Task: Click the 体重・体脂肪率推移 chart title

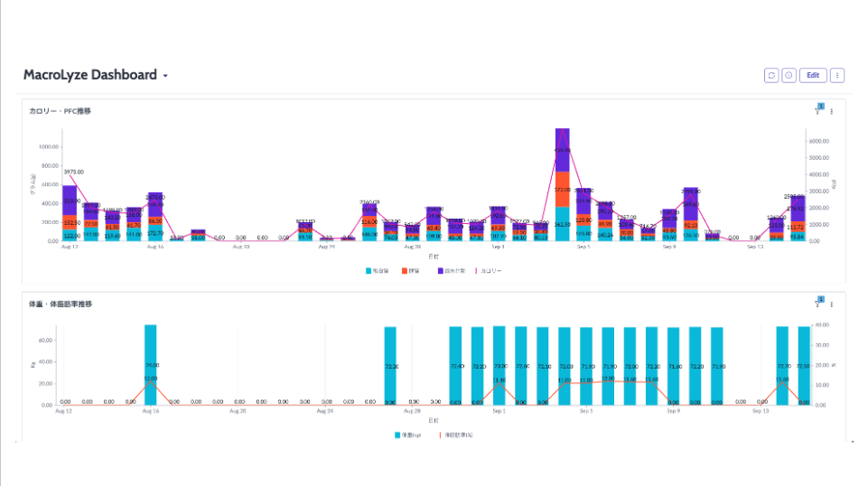Action: pyautogui.click(x=60, y=304)
